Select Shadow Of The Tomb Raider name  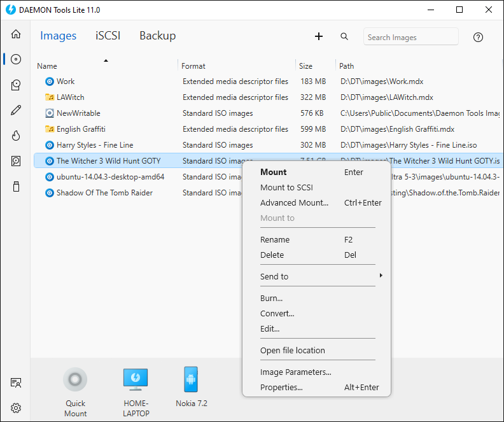tap(104, 193)
